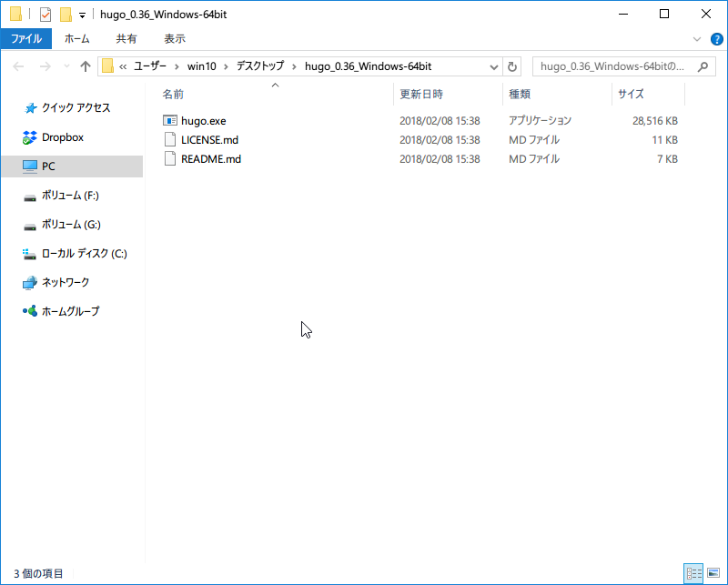The height and width of the screenshot is (585, 728).
Task: Navigate to ユーザー in breadcrumb
Action: (x=150, y=66)
